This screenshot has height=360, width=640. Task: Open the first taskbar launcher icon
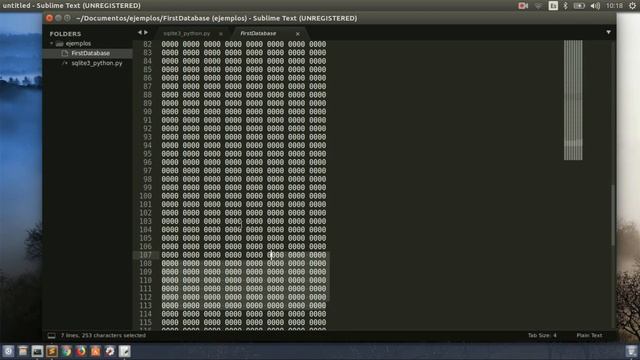pos(8,351)
